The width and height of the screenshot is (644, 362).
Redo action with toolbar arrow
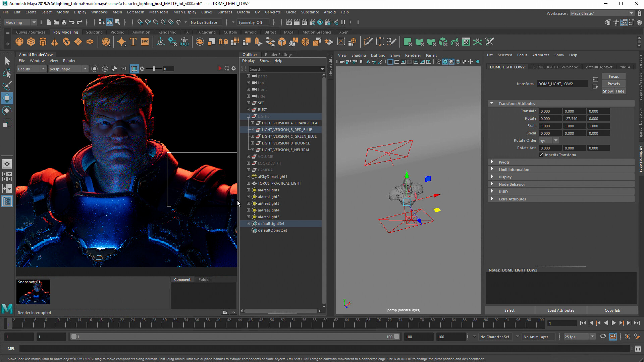[x=79, y=22]
